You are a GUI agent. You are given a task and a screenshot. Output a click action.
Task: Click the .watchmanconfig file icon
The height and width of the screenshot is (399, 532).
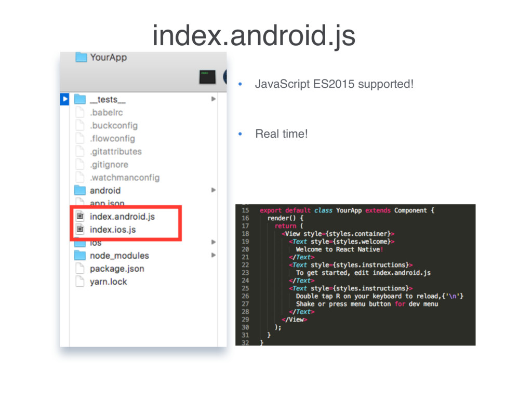(80, 177)
